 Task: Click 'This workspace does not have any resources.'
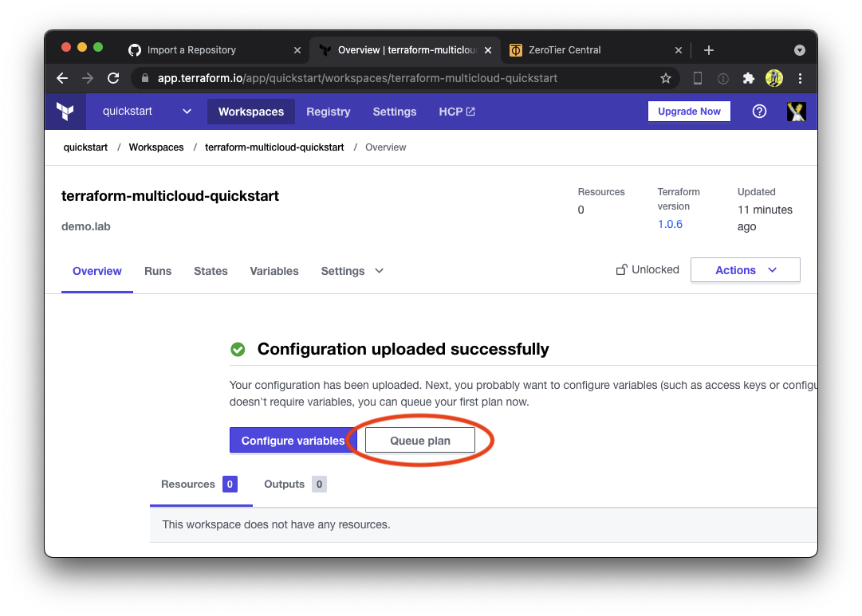tap(276, 525)
